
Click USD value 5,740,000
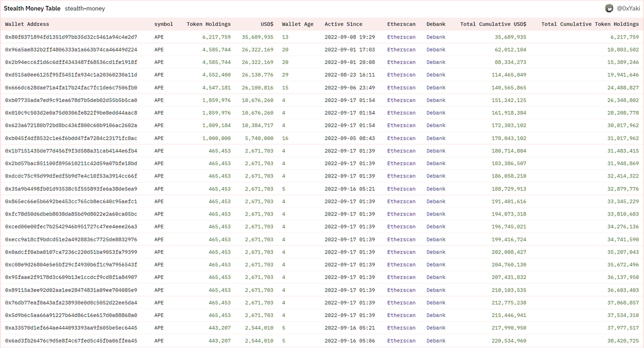[259, 138]
